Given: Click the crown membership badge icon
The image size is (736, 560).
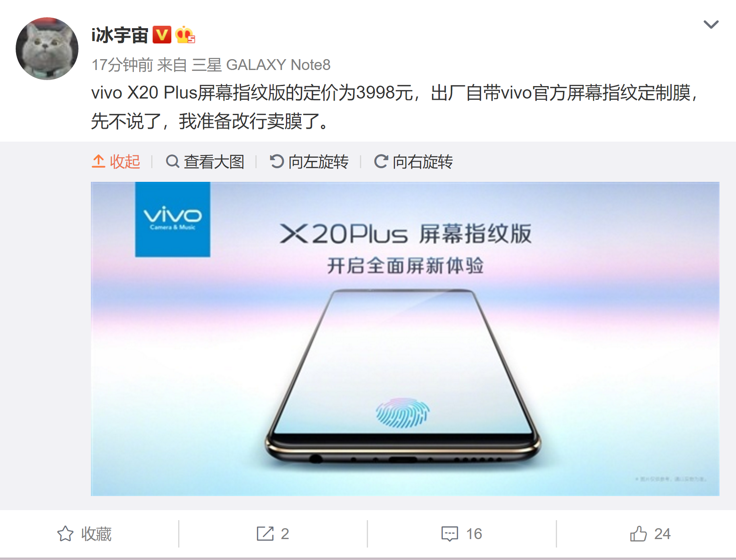Looking at the screenshot, I should (185, 35).
